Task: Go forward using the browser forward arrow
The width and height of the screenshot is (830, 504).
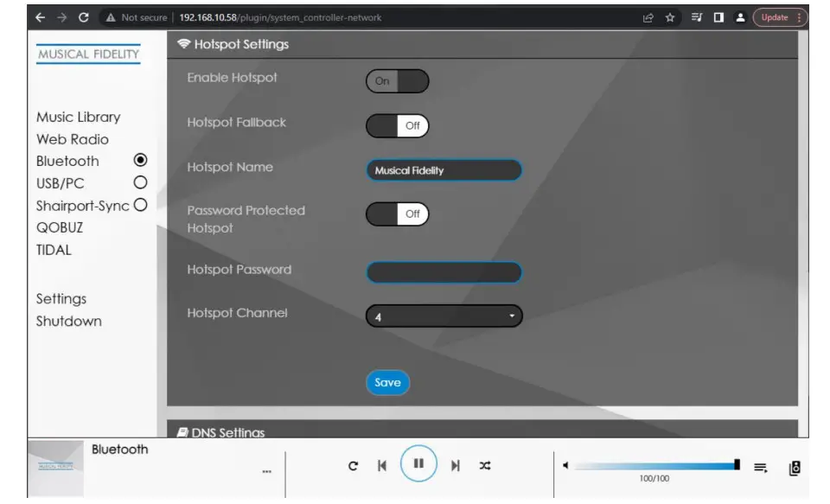Action: pyautogui.click(x=62, y=17)
